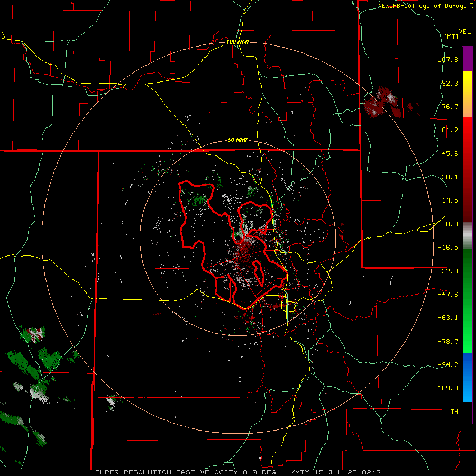476x476 pixels.
Task: Pick the gray near-zero segment of color bar
Action: (467, 235)
